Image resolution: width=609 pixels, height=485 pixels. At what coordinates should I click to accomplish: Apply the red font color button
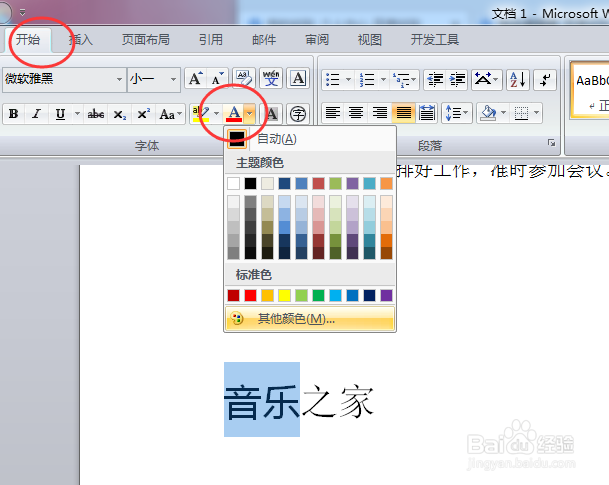234,114
